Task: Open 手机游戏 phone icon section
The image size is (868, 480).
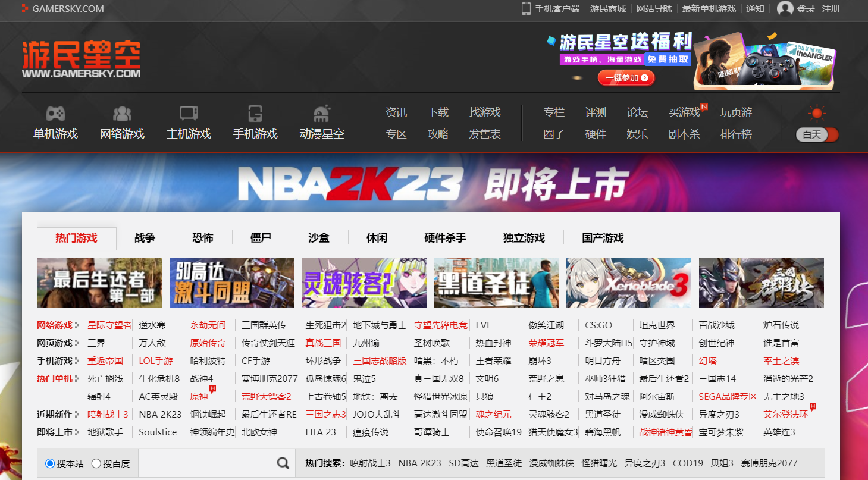Action: pos(256,123)
